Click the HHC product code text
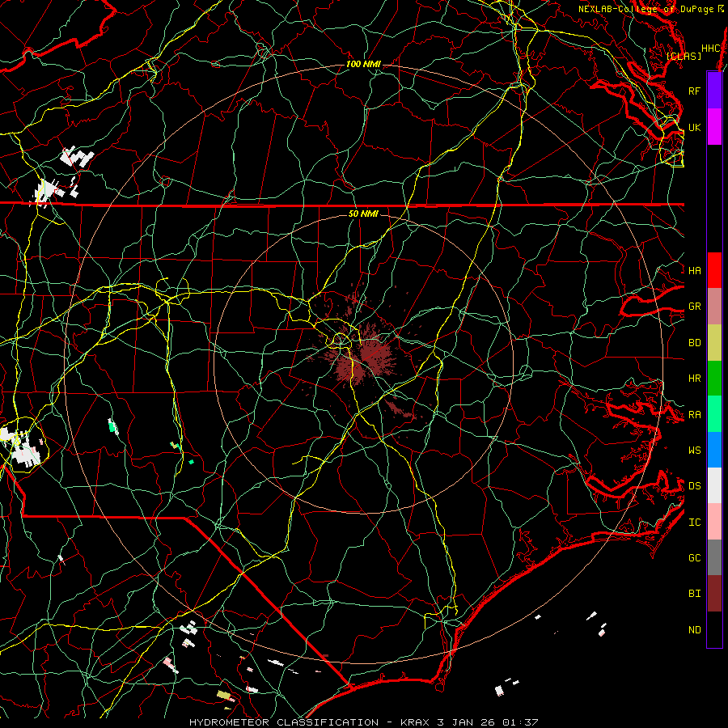This screenshot has height=728, width=728. pyautogui.click(x=711, y=49)
